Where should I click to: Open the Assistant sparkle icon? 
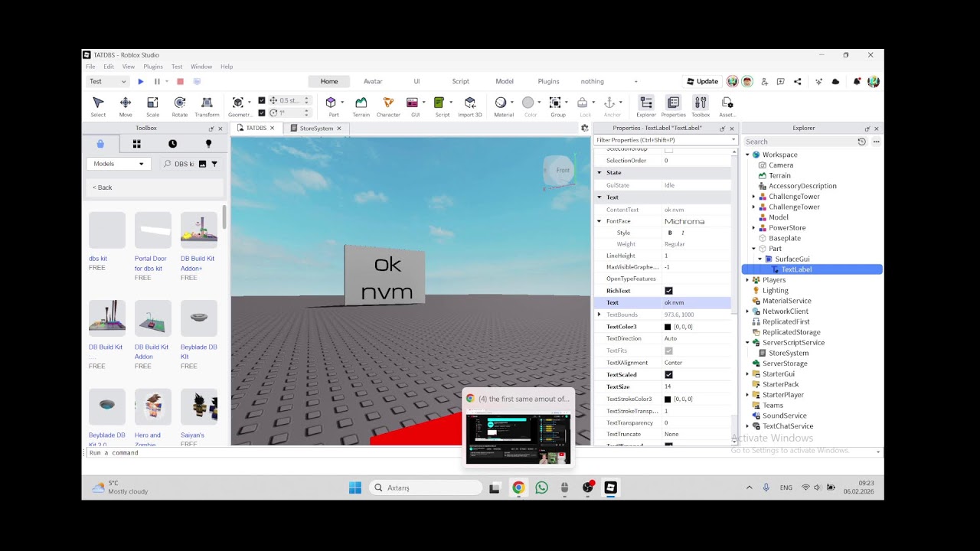[x=818, y=81]
